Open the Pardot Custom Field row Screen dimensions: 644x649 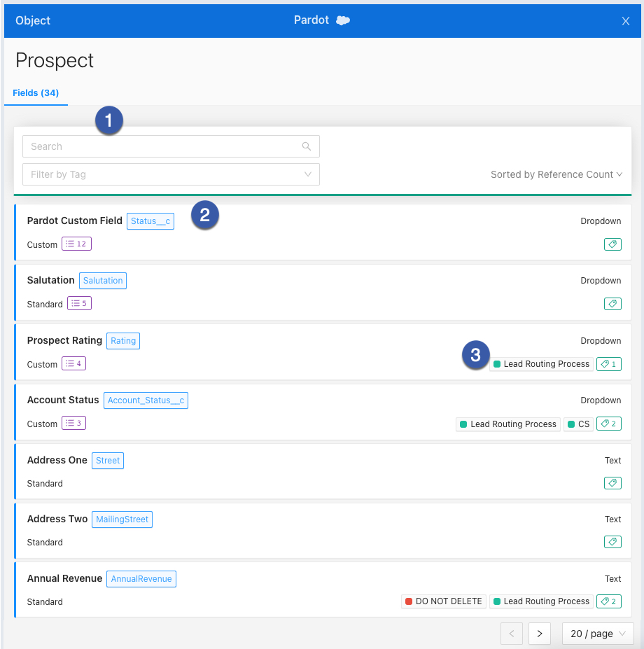323,232
